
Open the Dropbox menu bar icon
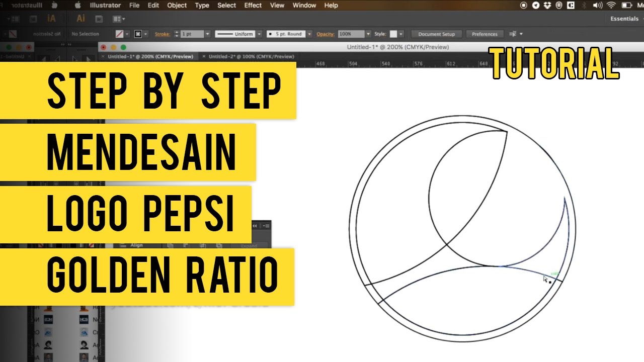(547, 6)
